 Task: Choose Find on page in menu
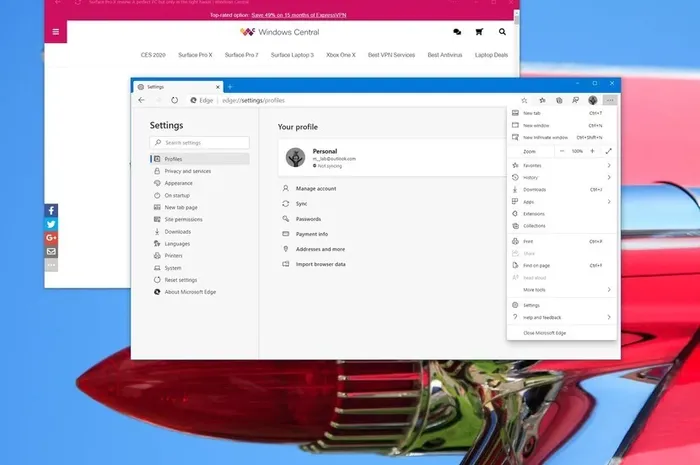562,266
